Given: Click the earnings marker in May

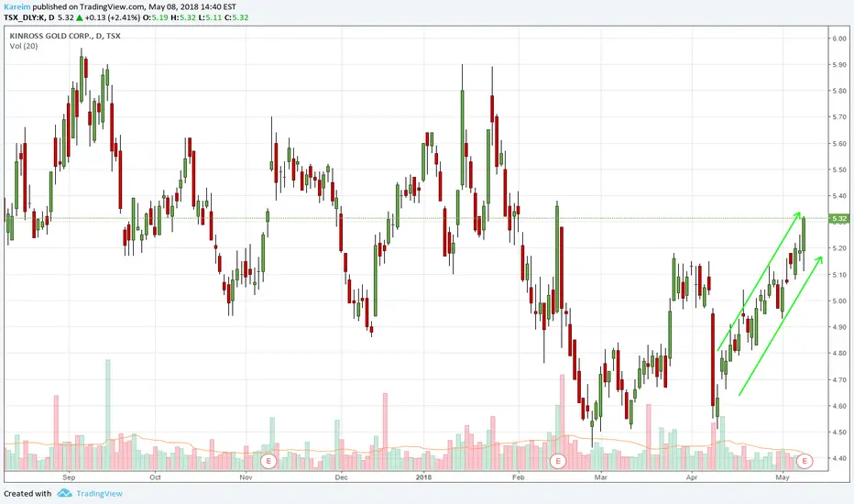Looking at the screenshot, I should coord(805,462).
